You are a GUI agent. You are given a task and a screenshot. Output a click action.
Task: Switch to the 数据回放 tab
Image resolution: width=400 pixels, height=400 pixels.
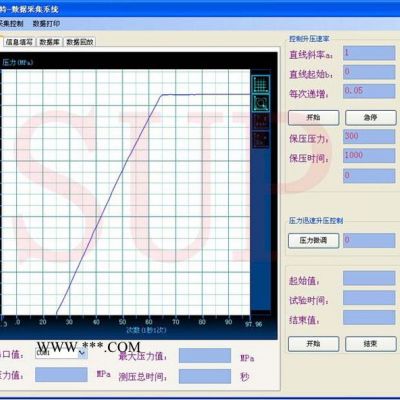pos(80,42)
